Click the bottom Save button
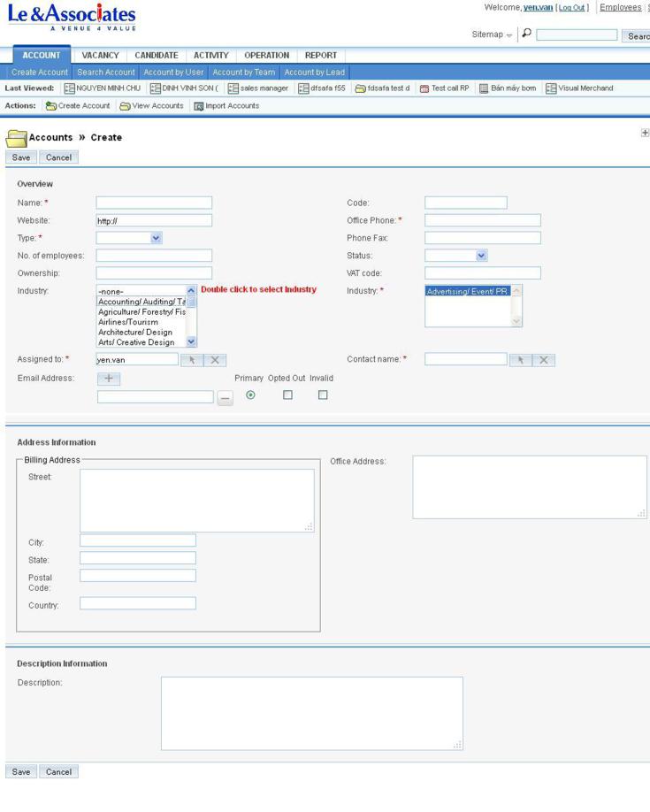The width and height of the screenshot is (650, 812). (x=21, y=772)
